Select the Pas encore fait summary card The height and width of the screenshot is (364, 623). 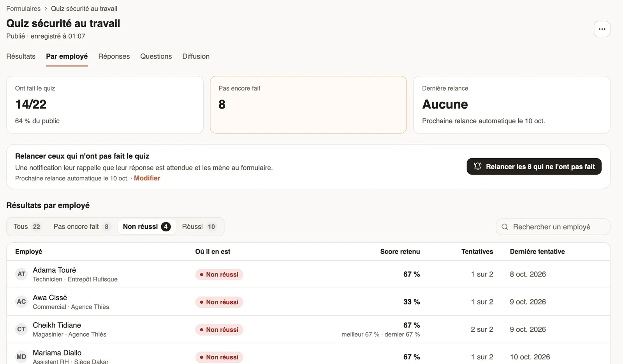[x=308, y=105]
